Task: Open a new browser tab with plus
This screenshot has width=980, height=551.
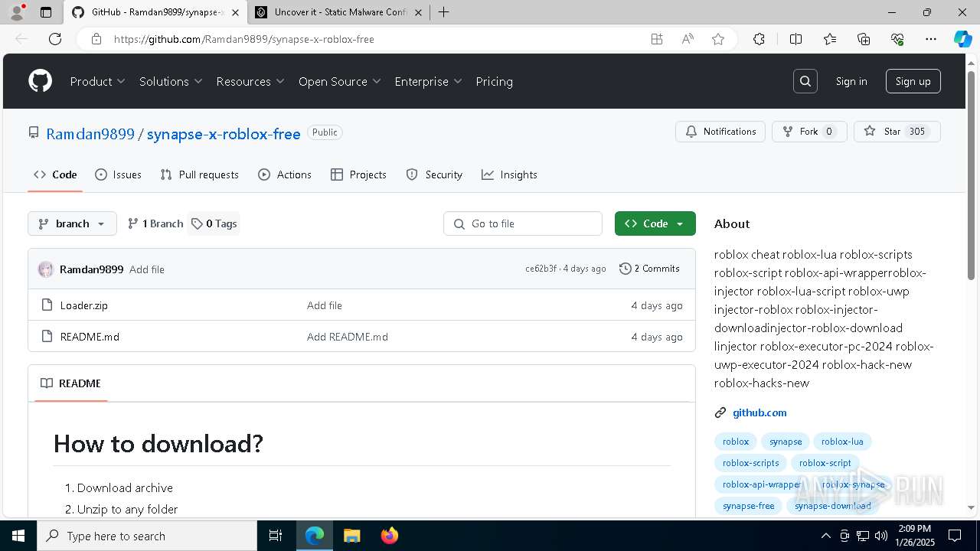Action: coord(443,12)
